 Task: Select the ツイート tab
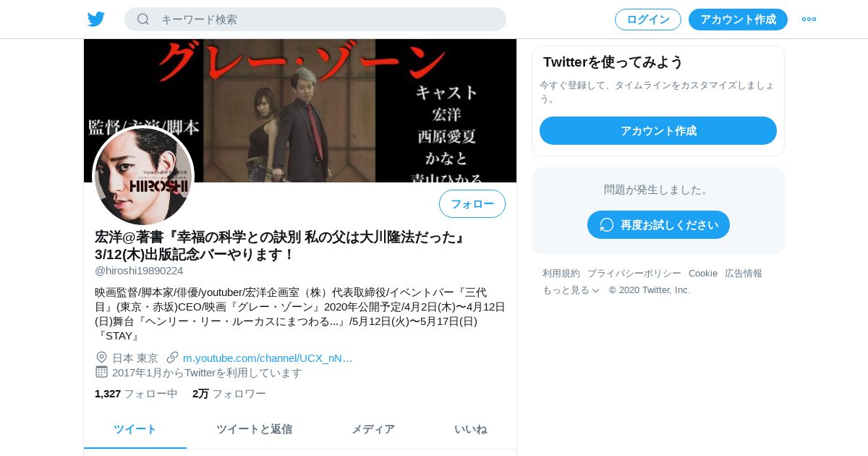click(135, 429)
